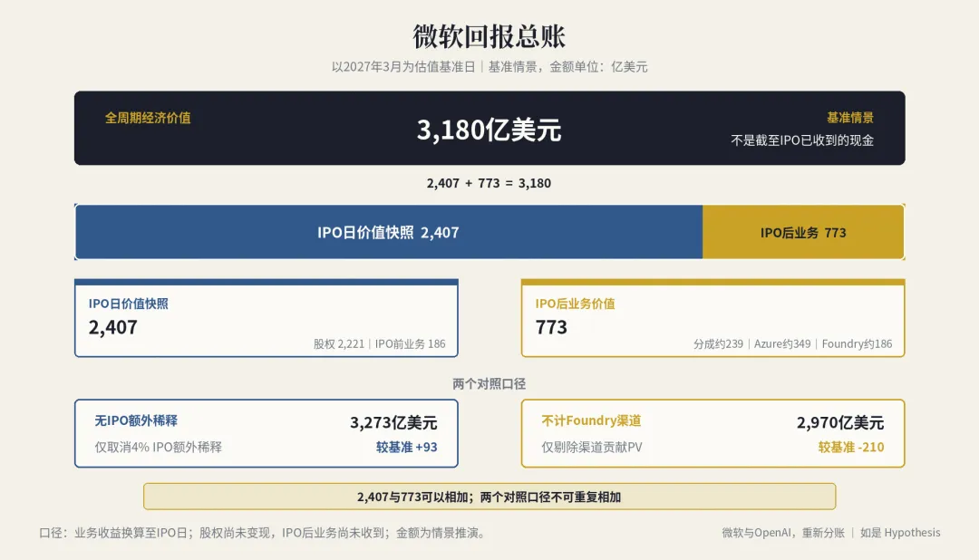Click the 全周期经济价值 label
The width and height of the screenshot is (979, 560).
pyautogui.click(x=148, y=118)
